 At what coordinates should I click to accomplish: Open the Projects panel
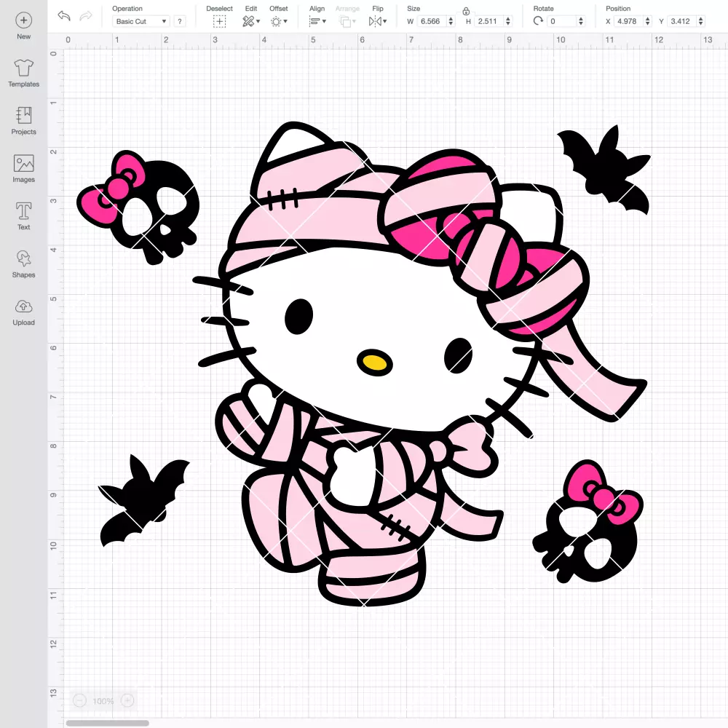(x=24, y=121)
